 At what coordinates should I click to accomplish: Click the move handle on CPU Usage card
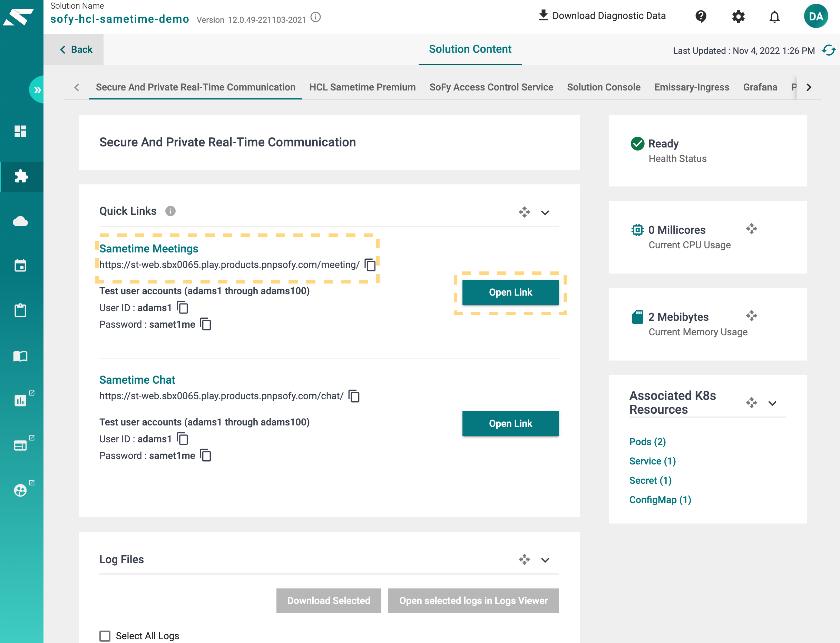pos(751,229)
